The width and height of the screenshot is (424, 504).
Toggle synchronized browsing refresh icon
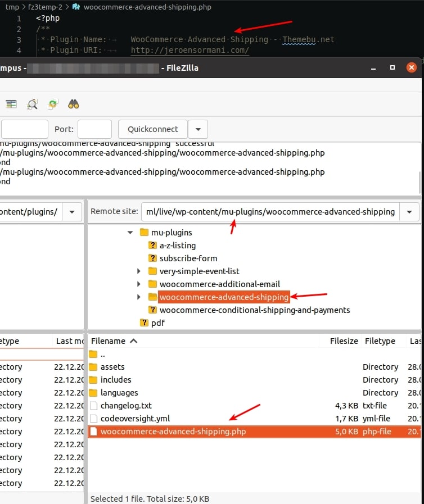pyautogui.click(x=53, y=104)
